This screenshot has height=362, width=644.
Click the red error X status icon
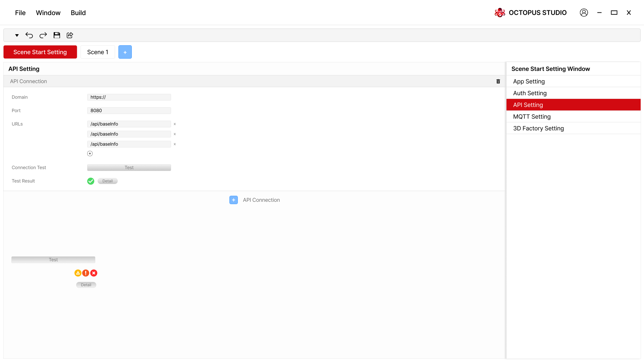[x=94, y=273]
